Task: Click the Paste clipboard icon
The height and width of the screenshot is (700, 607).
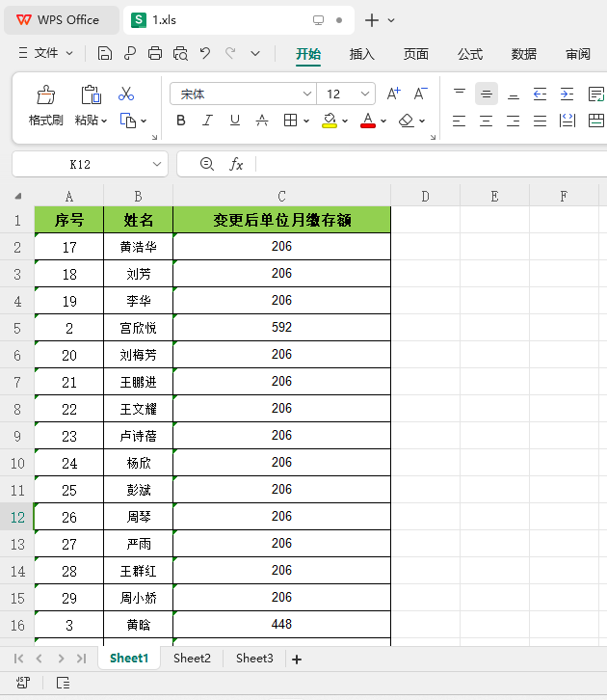Action: (91, 94)
